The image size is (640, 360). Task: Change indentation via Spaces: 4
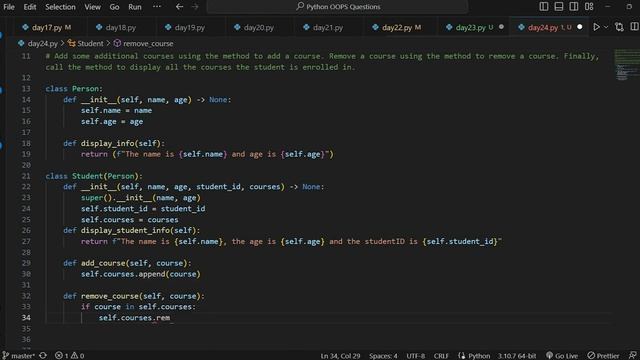[x=383, y=356]
